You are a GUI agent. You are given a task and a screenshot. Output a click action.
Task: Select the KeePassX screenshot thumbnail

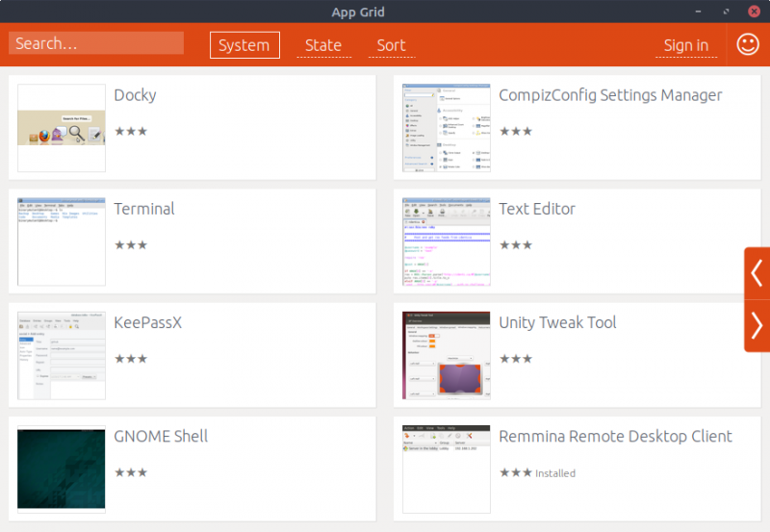coord(62,355)
